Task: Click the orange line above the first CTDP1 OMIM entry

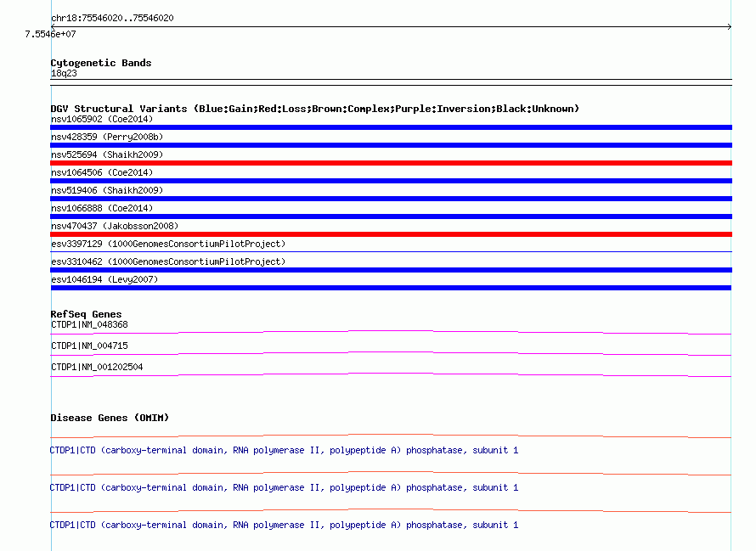Action: (391, 436)
